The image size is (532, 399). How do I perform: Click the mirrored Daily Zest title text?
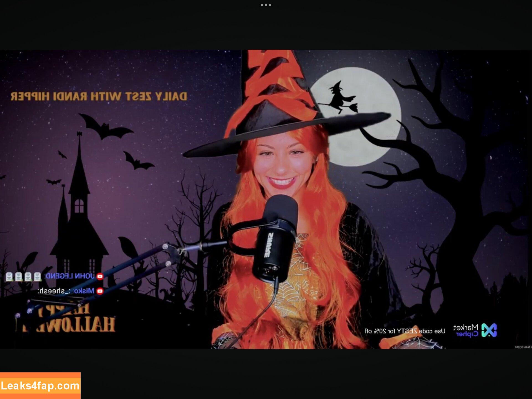[x=99, y=96]
